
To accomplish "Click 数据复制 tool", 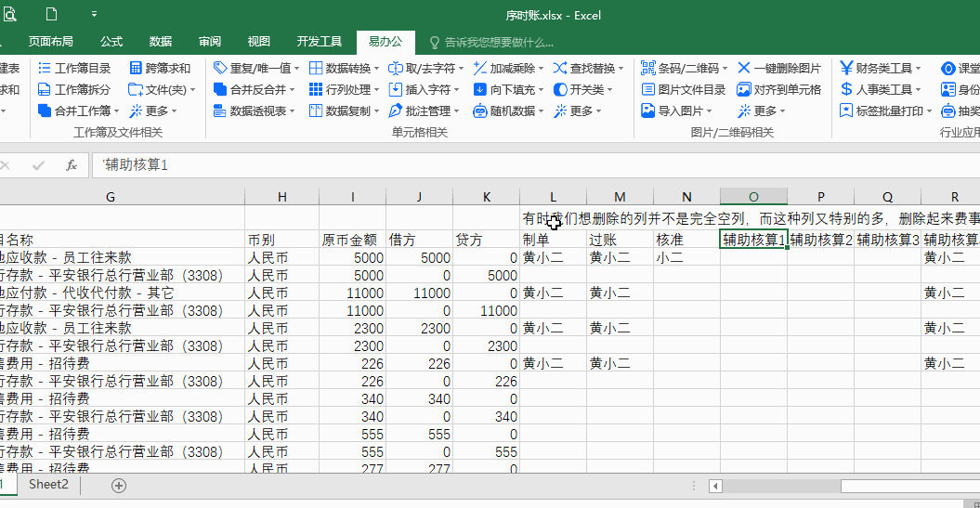I will click(345, 111).
